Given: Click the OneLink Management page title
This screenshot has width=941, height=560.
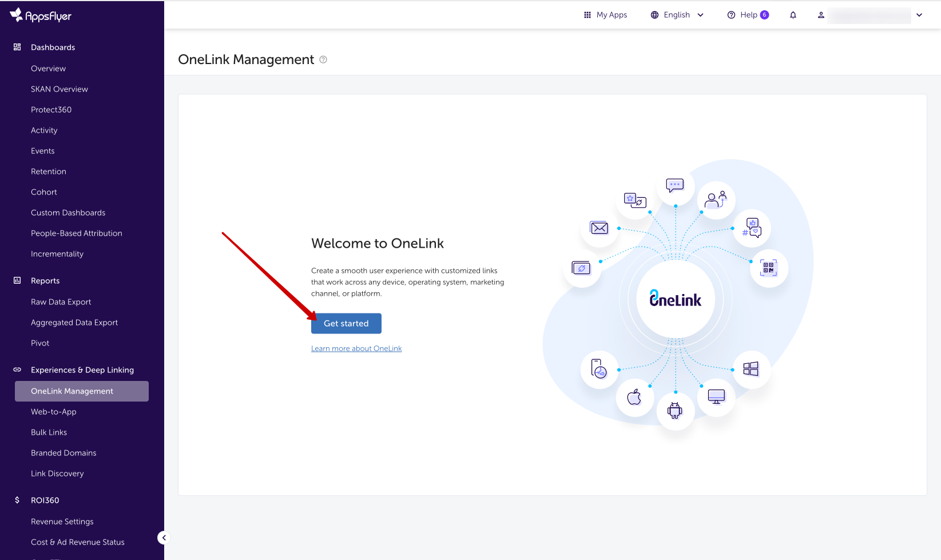Looking at the screenshot, I should 246,59.
